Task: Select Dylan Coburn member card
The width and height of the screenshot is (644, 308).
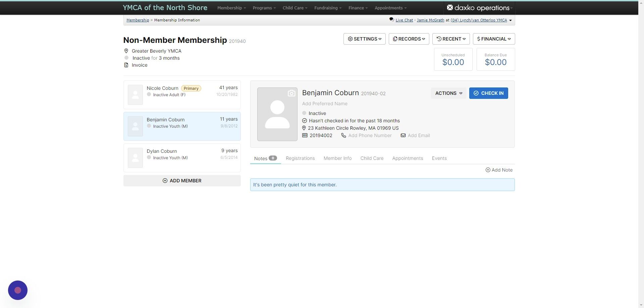Action: point(182,158)
